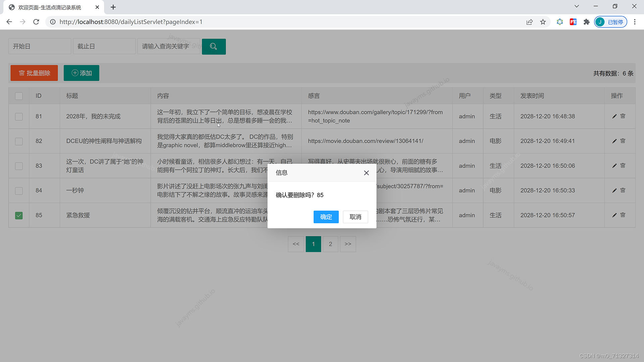This screenshot has width=644, height=362.
Task: Check the checkbox for row 84
Action: click(19, 191)
